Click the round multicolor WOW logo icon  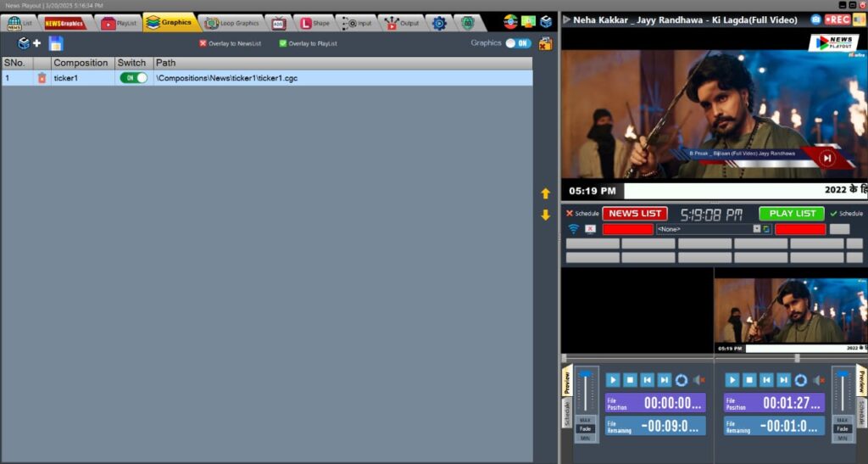pos(510,21)
